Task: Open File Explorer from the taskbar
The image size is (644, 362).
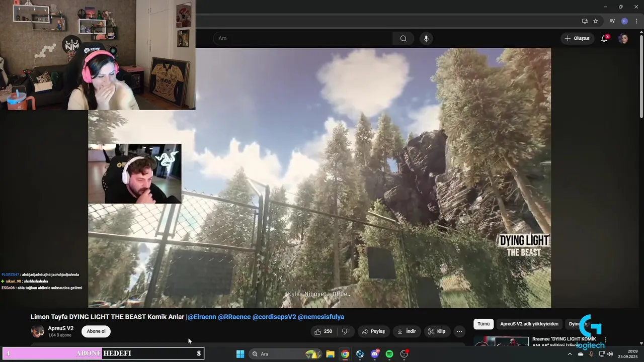Action: [330, 354]
